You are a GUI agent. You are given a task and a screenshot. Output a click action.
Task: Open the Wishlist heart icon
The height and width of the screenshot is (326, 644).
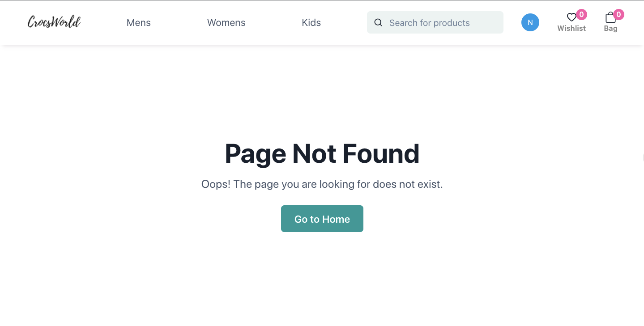click(x=571, y=17)
